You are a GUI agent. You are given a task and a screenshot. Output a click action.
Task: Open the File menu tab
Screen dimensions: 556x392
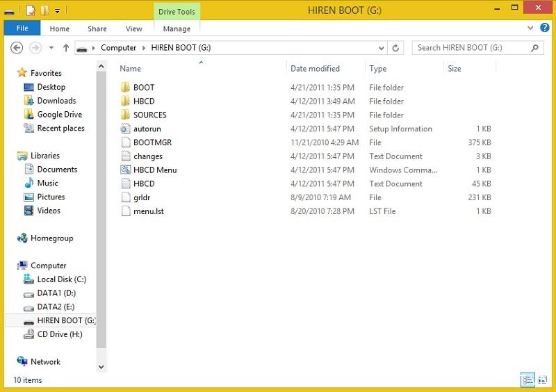click(22, 28)
